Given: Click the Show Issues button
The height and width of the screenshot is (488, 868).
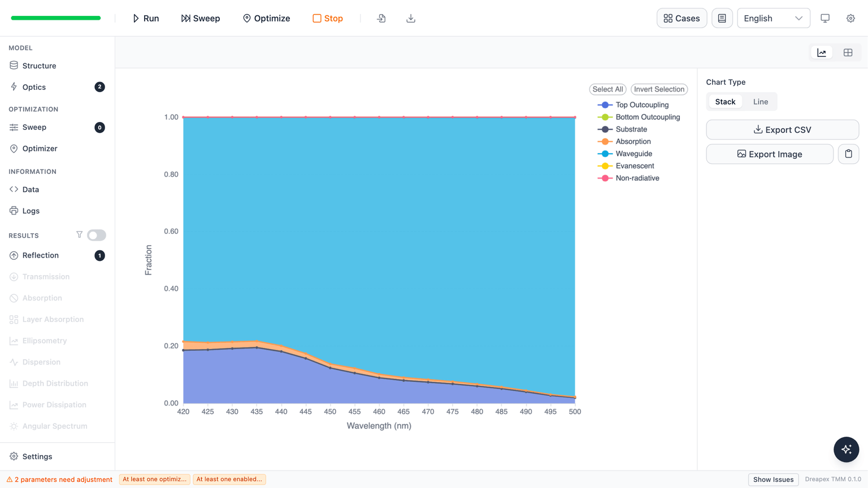Looking at the screenshot, I should (x=773, y=480).
